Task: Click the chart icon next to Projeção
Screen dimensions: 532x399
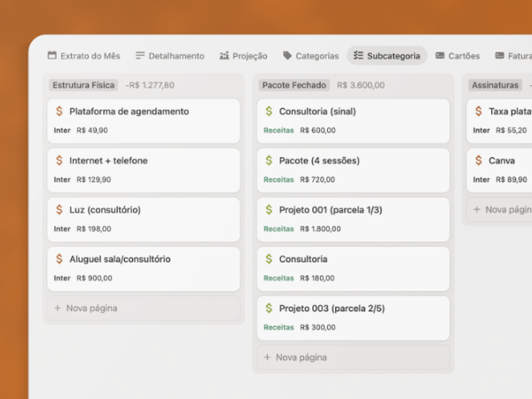Action: click(x=224, y=56)
